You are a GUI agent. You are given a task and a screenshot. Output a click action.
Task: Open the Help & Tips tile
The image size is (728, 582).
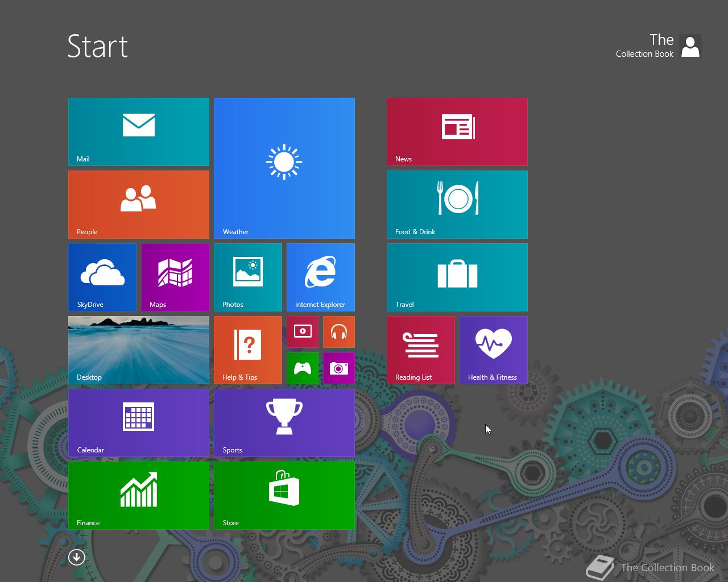[248, 350]
